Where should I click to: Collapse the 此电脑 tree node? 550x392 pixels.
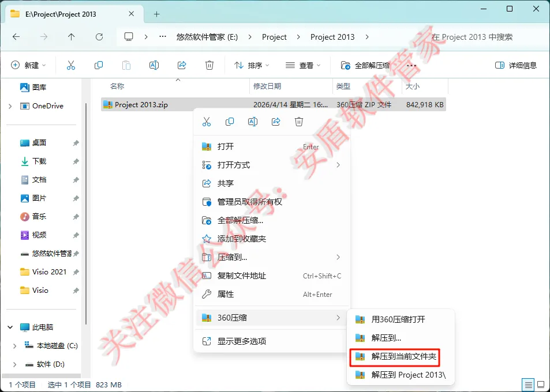[x=10, y=327]
